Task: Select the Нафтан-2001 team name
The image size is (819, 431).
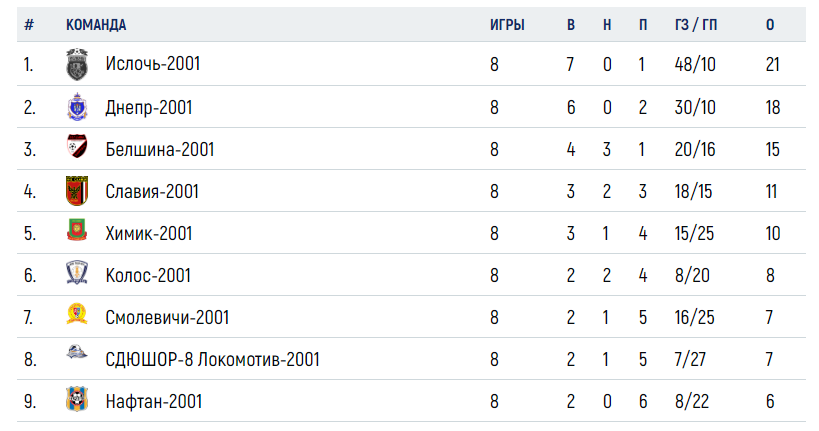Action: (x=154, y=401)
